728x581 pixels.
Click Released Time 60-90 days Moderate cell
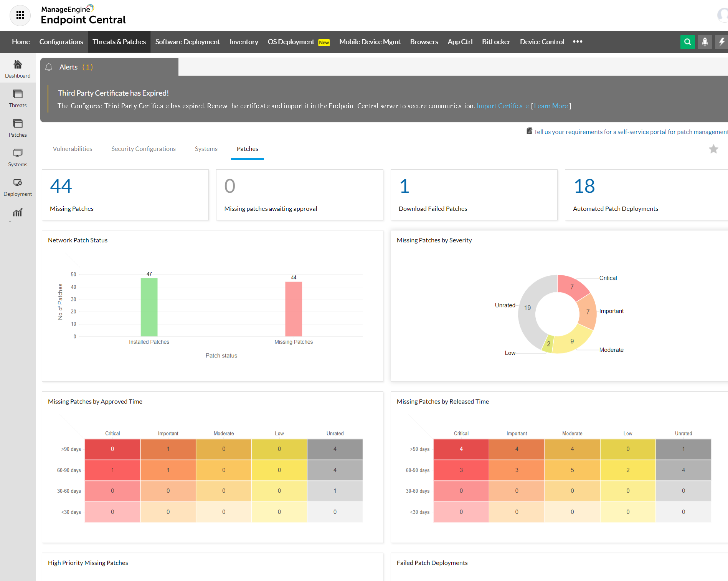[x=572, y=470]
